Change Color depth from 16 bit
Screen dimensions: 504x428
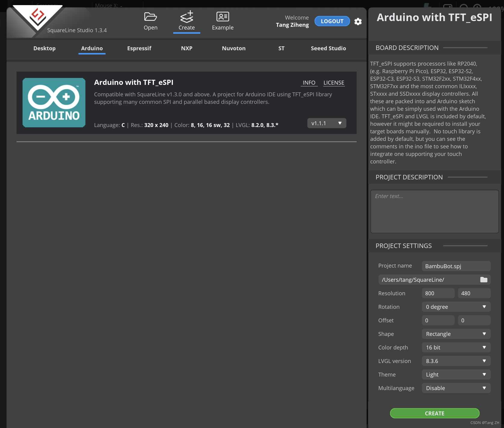tap(456, 347)
